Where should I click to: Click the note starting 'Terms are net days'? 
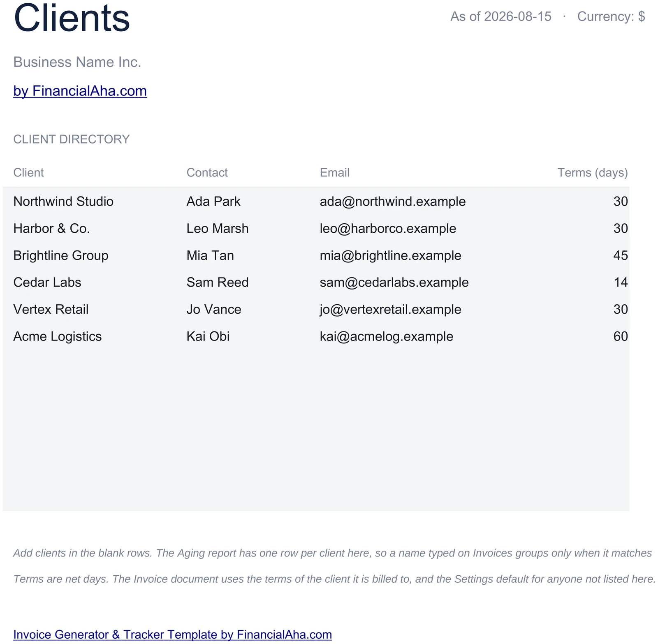(334, 579)
